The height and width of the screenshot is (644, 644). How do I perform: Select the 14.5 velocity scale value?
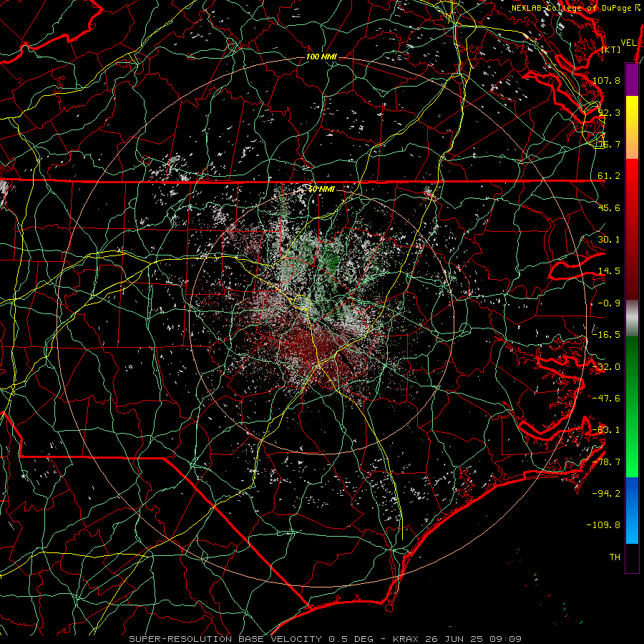609,271
